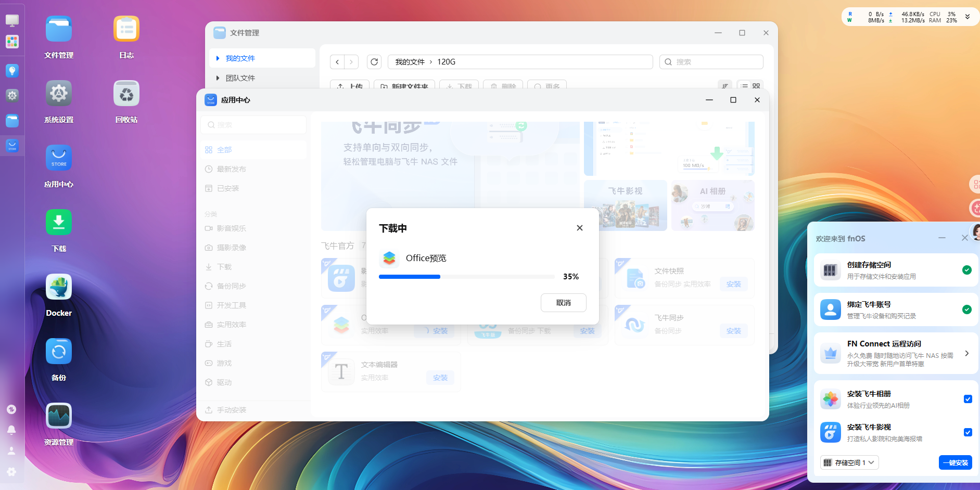This screenshot has width=980, height=490.
Task: Open the 驱动 category
Action: coord(253,382)
